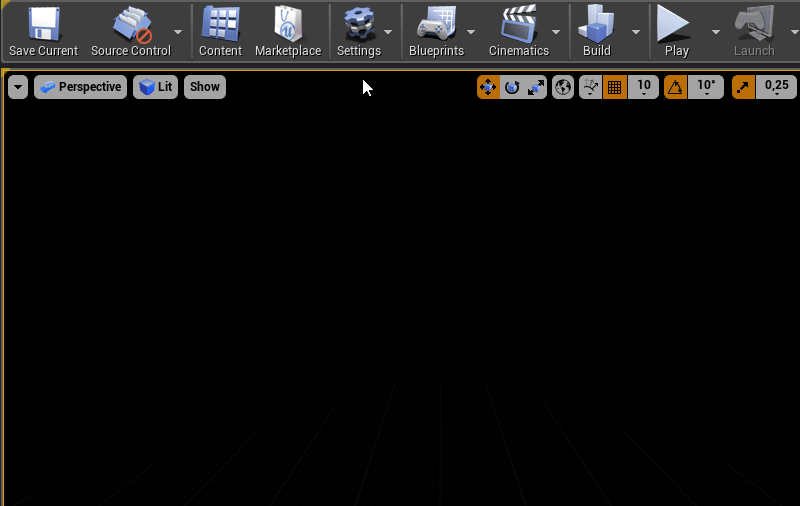Open the Source Control icon
800x506 pixels.
tap(132, 23)
